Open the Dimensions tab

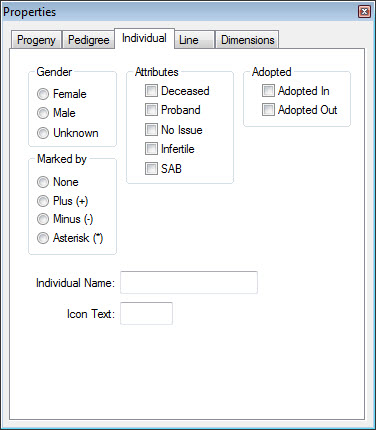[x=247, y=40]
